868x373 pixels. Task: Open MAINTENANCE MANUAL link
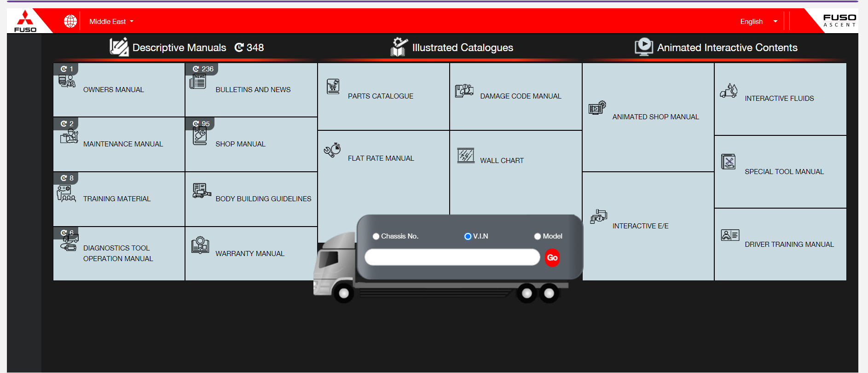click(x=123, y=144)
